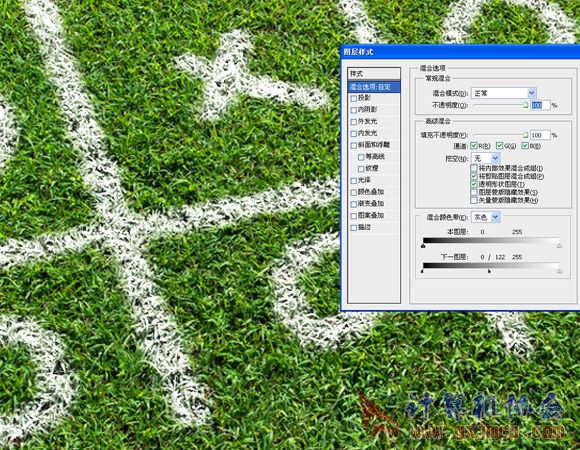Open the 挖空 knockout dropdown
Image resolution: width=580 pixels, height=450 pixels.
486,158
